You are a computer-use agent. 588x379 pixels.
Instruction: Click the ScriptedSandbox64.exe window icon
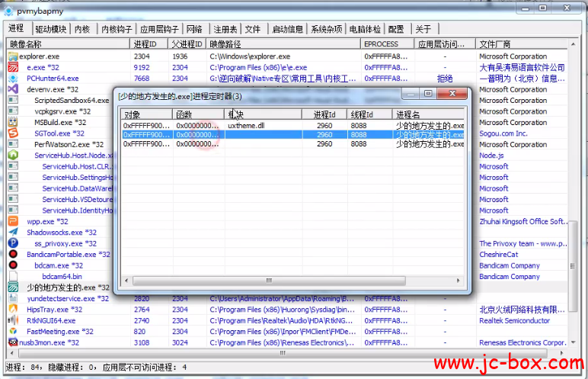coord(13,101)
